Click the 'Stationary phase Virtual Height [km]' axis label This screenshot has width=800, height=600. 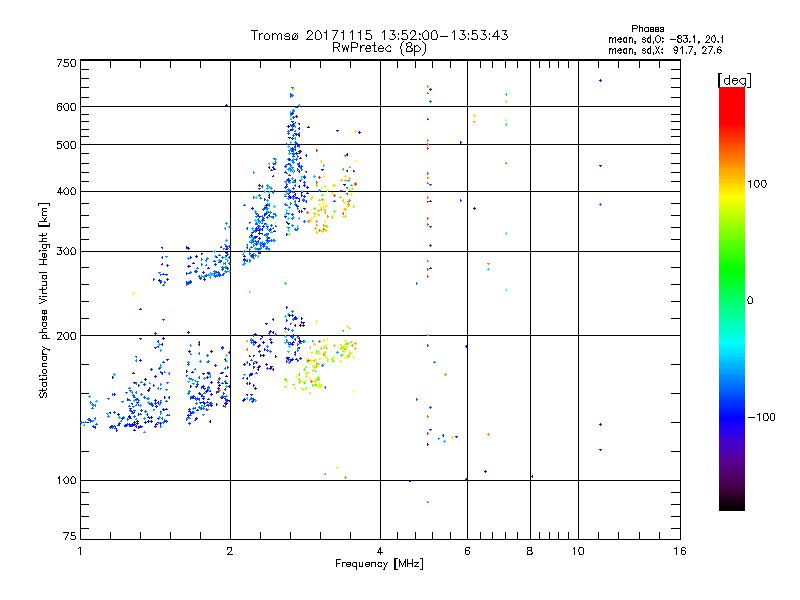coord(44,300)
